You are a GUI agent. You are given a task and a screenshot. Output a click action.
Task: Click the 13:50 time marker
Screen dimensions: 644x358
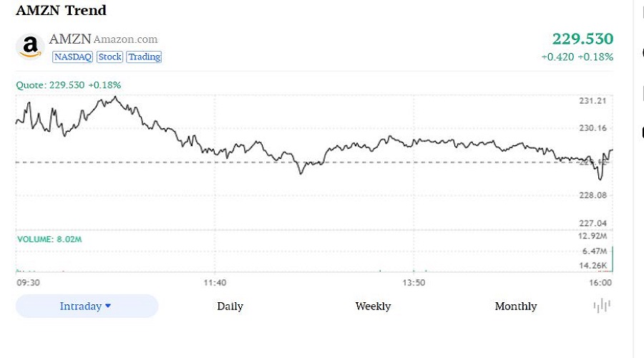pos(414,283)
